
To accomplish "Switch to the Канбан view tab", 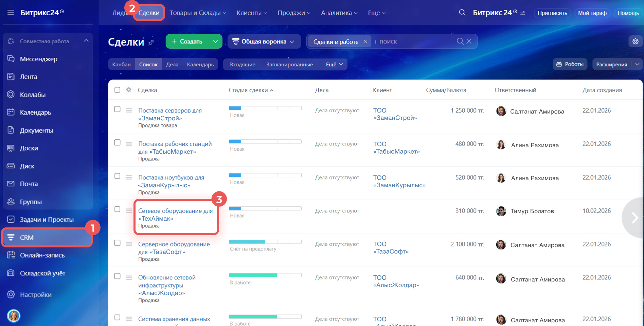I will [x=121, y=64].
